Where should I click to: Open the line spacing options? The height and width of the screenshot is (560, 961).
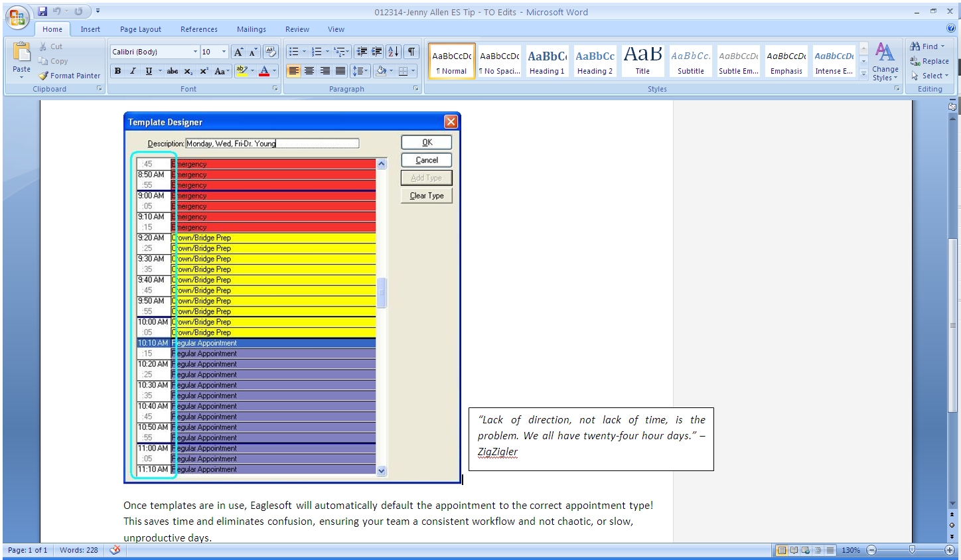(x=360, y=71)
